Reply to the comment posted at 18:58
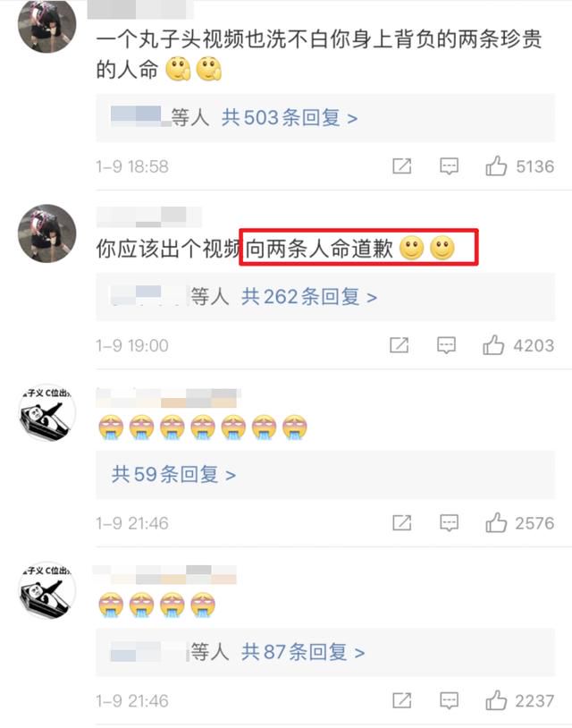 tap(449, 166)
